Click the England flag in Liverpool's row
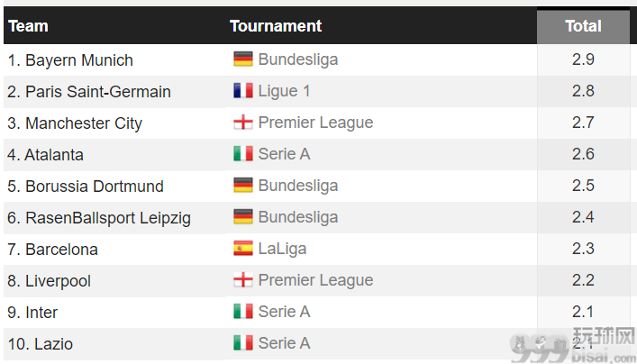Image resolution: width=637 pixels, height=364 pixels. [243, 280]
